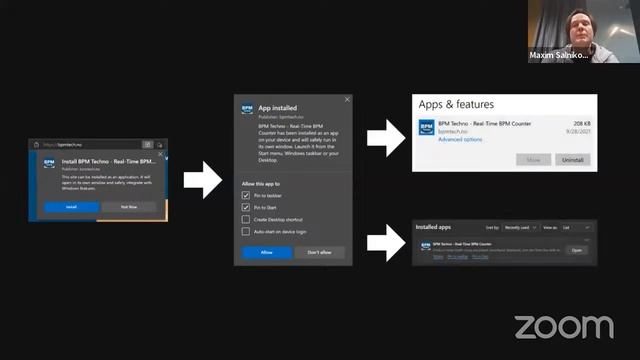Expand the BPM Techno row chevron in Installed apps
The height and width of the screenshot is (360, 640).
(x=587, y=240)
